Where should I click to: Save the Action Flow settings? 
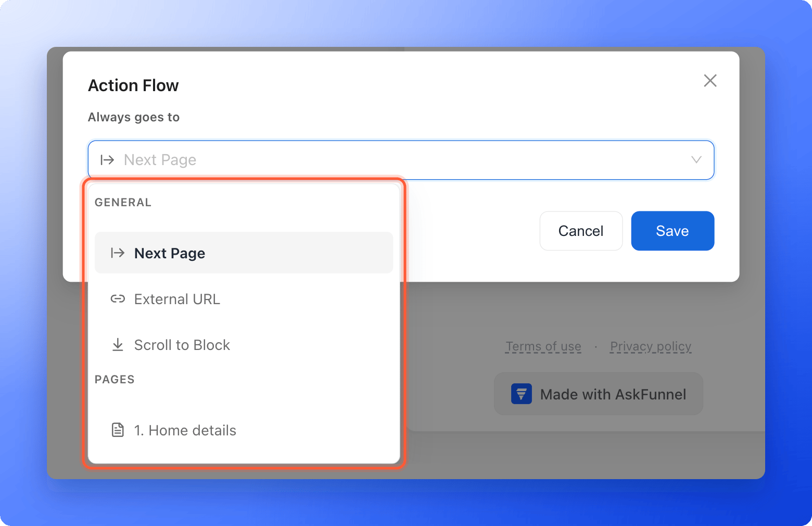point(673,231)
